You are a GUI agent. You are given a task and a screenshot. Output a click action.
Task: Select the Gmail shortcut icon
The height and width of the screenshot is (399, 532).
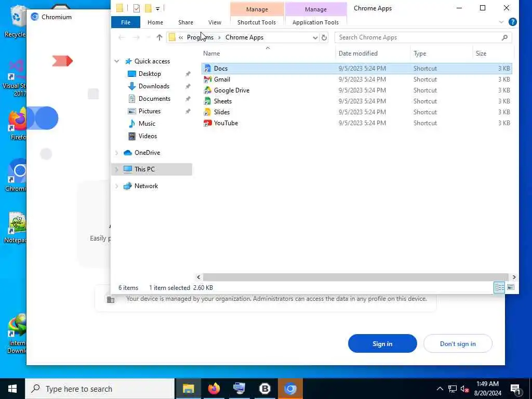[x=207, y=79]
